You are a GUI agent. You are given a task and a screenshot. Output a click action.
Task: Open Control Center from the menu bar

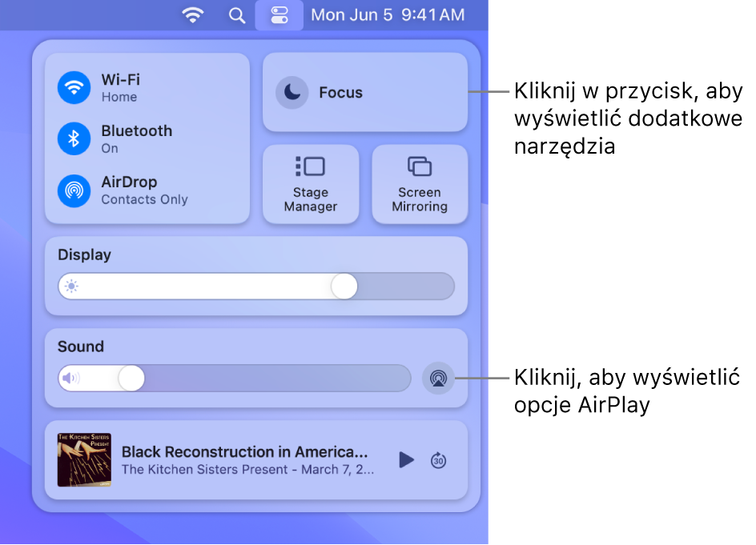tap(279, 14)
